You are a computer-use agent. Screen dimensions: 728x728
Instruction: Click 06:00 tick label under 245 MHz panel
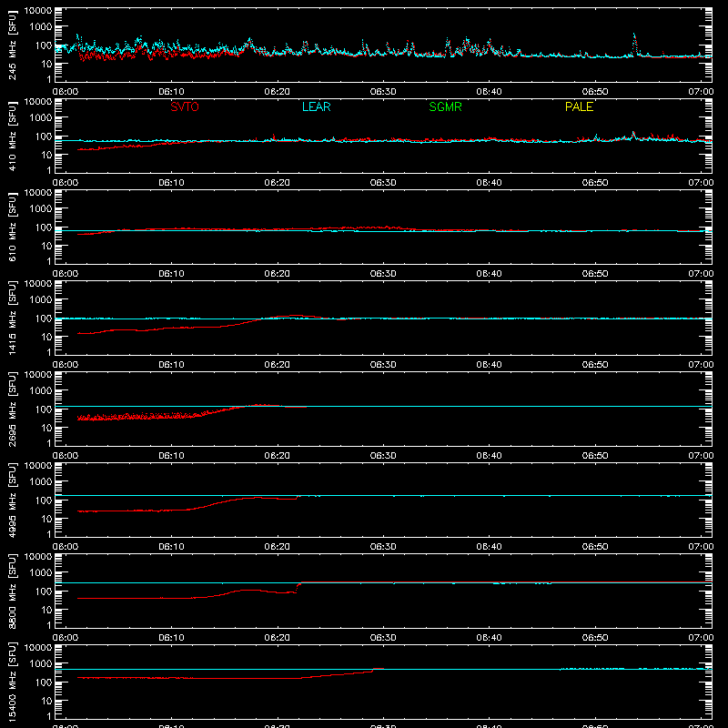(x=66, y=92)
